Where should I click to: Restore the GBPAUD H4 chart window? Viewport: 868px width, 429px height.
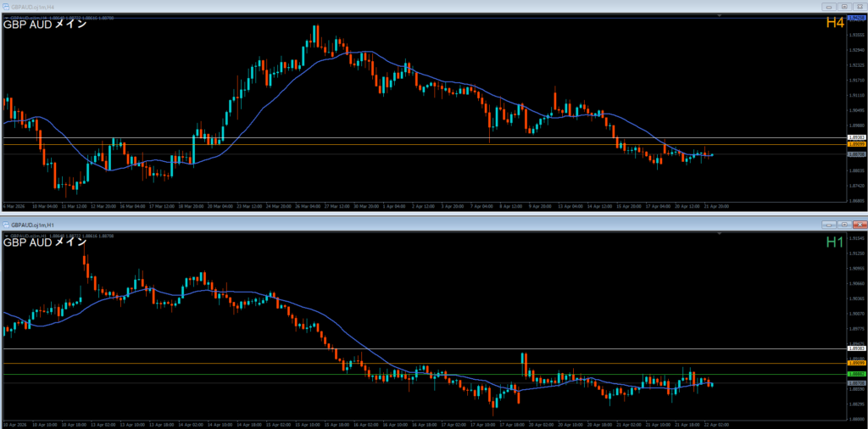(843, 7)
